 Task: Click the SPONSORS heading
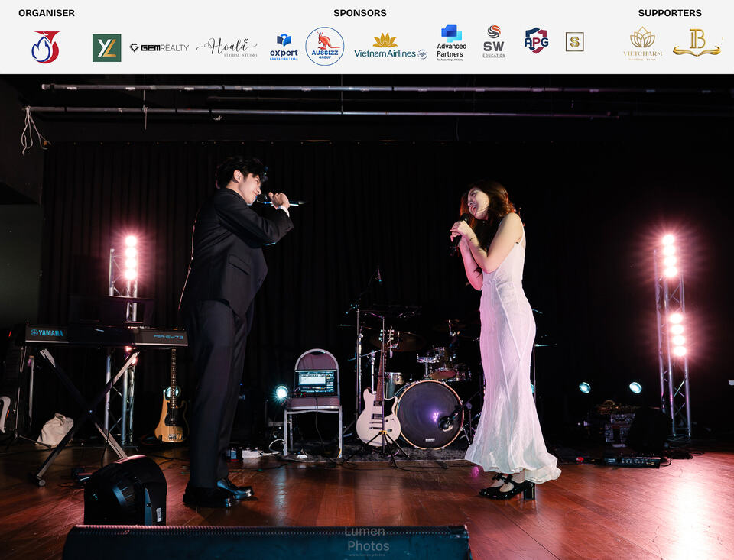pyautogui.click(x=360, y=13)
